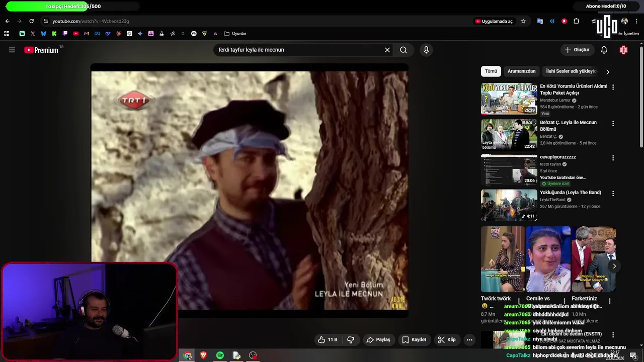The width and height of the screenshot is (644, 362).
Task: Open the Oyunlar bookmarks folder
Action: [x=235, y=34]
